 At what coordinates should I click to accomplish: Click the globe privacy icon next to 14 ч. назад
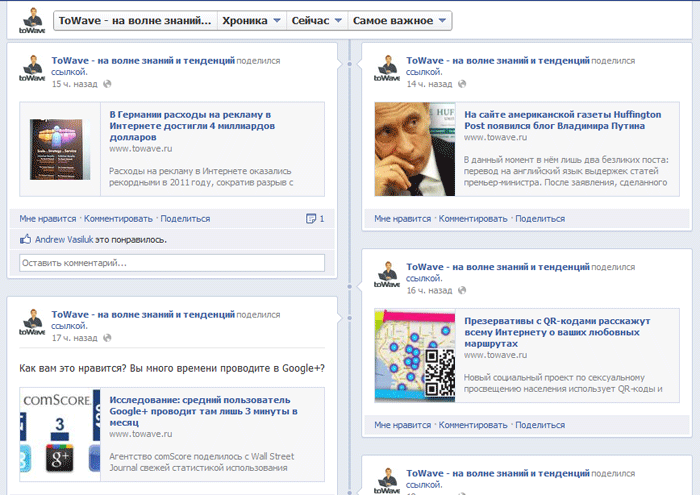pyautogui.click(x=462, y=84)
